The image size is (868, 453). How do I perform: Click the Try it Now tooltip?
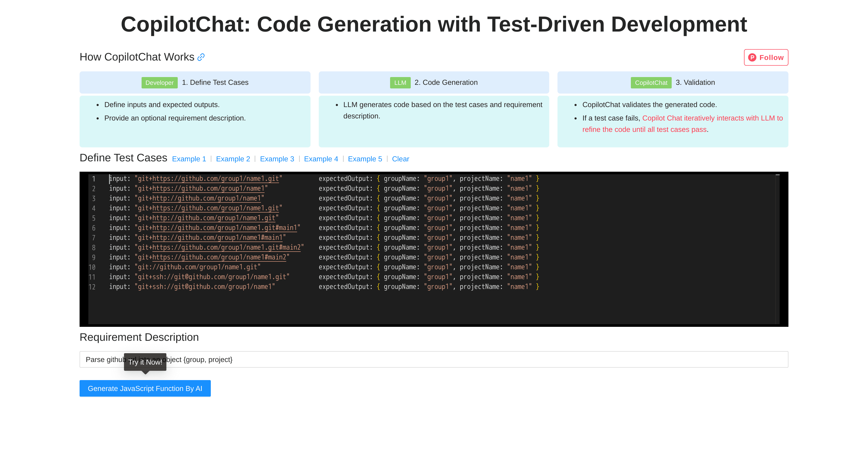[145, 362]
